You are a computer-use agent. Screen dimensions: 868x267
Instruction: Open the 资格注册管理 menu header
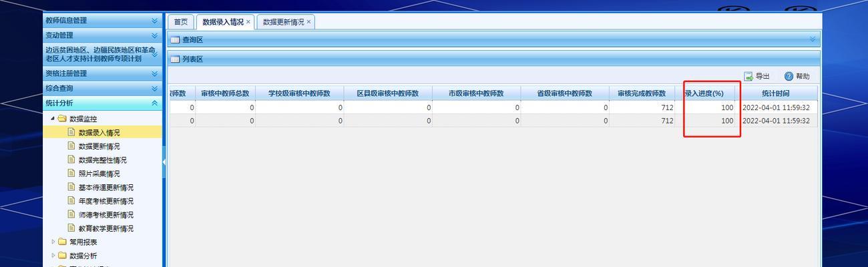click(103, 74)
